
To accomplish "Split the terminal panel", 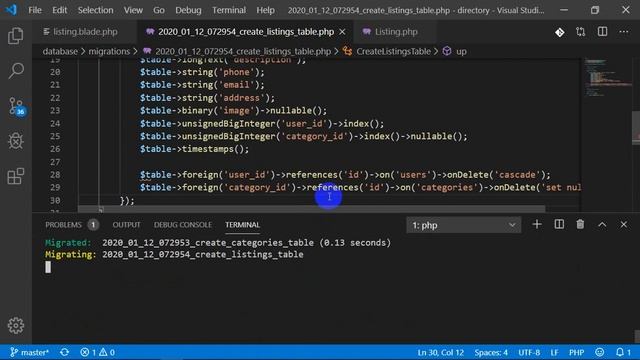I will 559,224.
